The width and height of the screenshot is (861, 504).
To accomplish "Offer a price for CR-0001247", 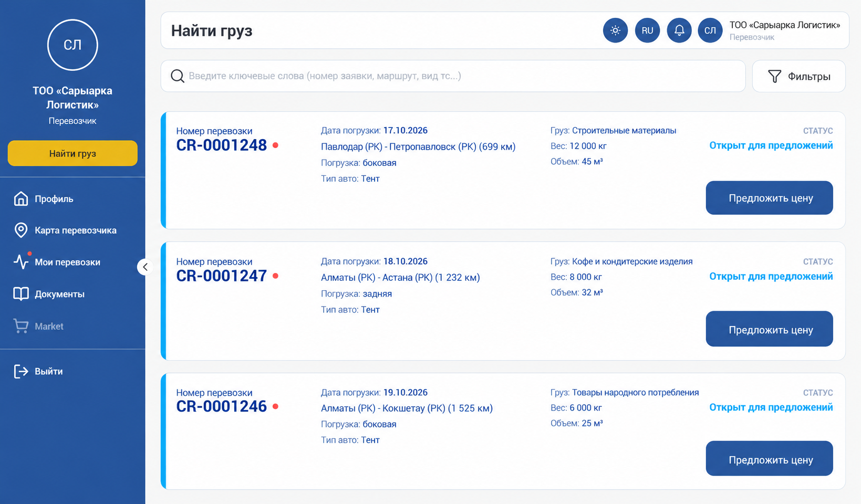I will coord(769,329).
